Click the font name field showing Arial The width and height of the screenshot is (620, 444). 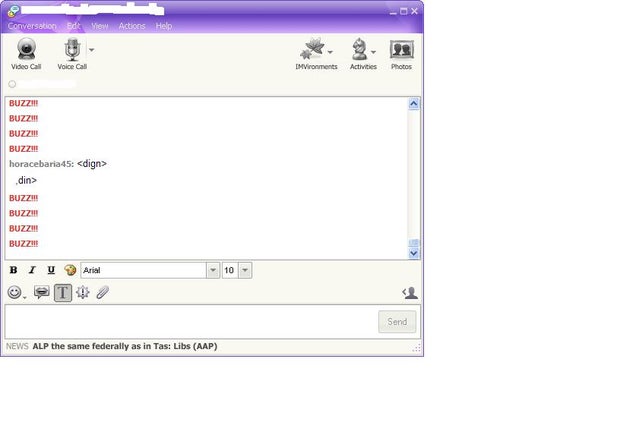pyautogui.click(x=144, y=270)
